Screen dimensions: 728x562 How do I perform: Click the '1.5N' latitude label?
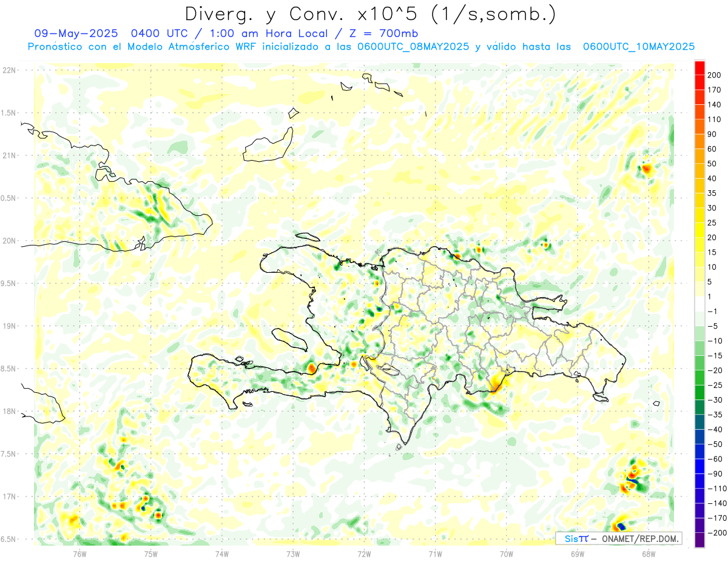pyautogui.click(x=9, y=113)
